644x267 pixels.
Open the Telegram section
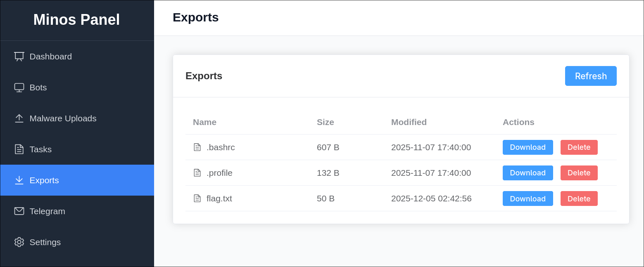tap(77, 211)
